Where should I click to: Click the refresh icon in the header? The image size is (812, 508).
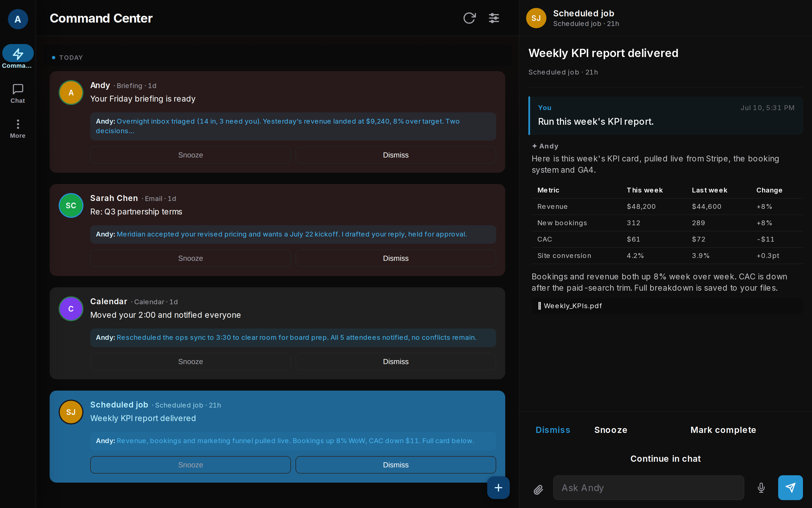(469, 18)
